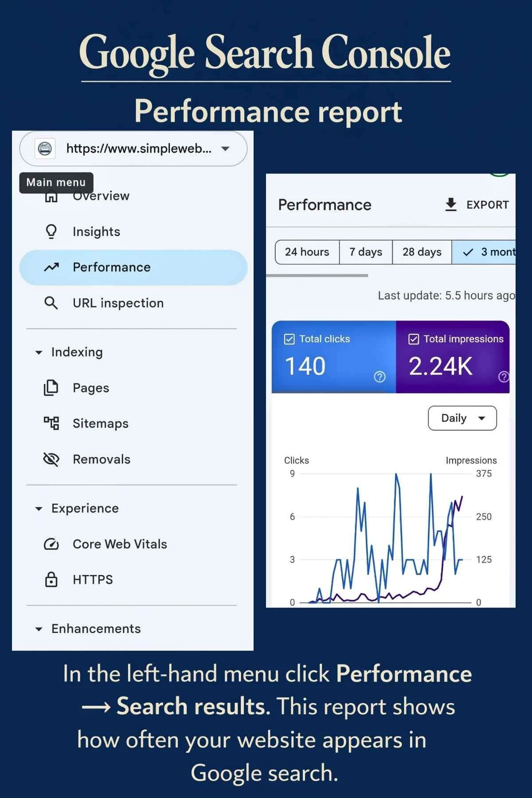Click the Sitemaps tree icon

[x=51, y=423]
